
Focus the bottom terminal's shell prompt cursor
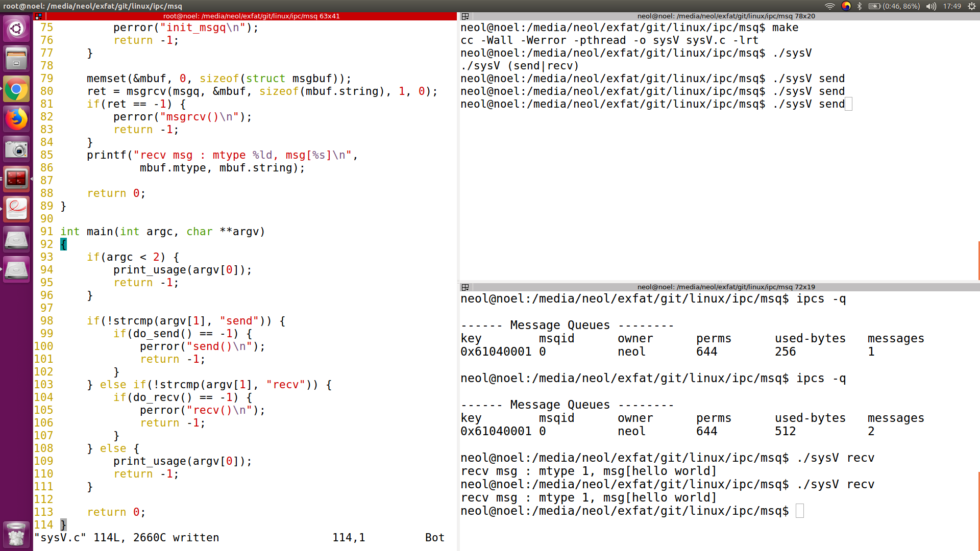(x=799, y=511)
